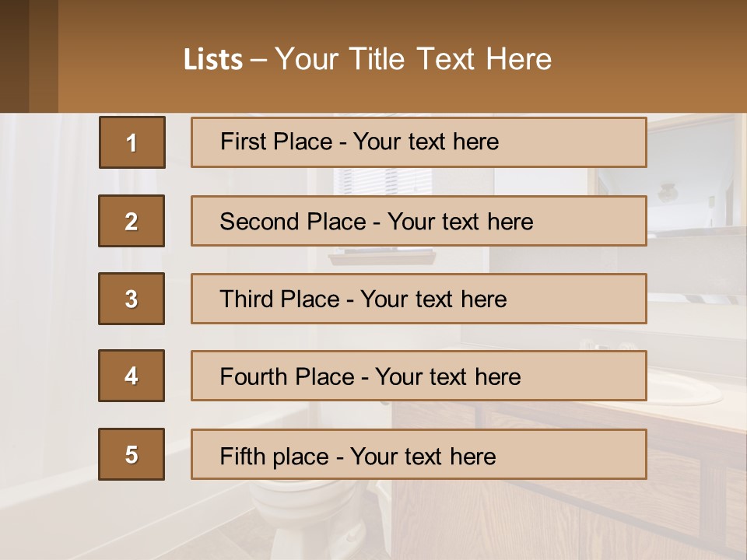Click the Third Place text box
Image resolution: width=747 pixels, height=560 pixels.
419,299
